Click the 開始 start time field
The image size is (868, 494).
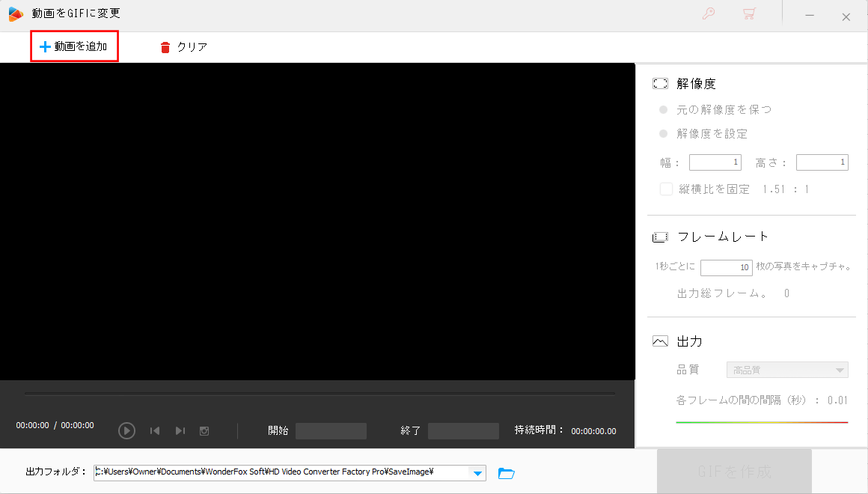click(331, 431)
